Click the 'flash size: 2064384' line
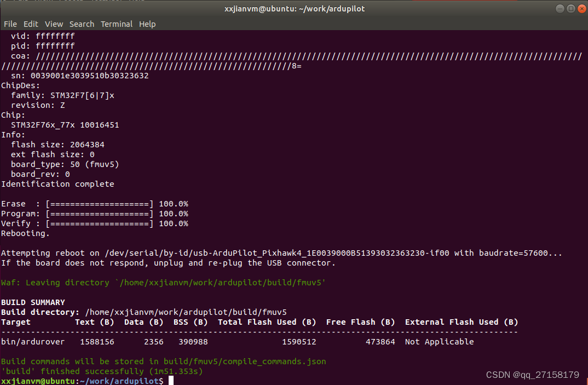The image size is (588, 385). pos(57,145)
